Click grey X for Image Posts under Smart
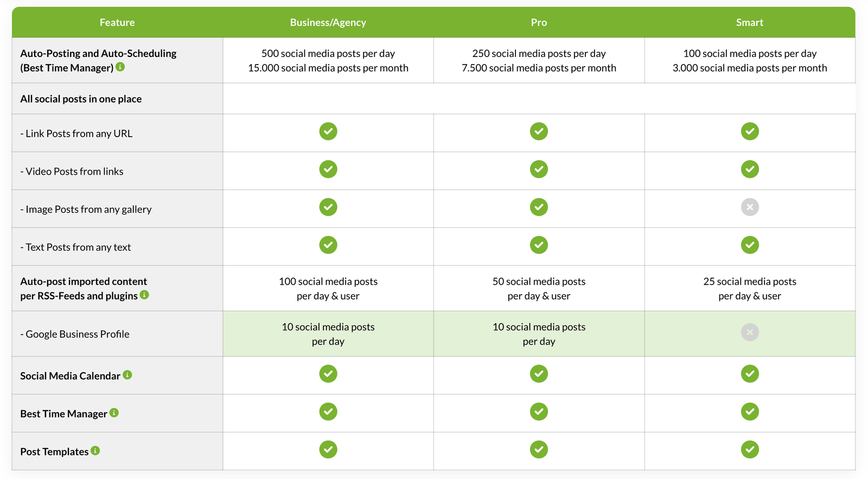 (x=750, y=207)
